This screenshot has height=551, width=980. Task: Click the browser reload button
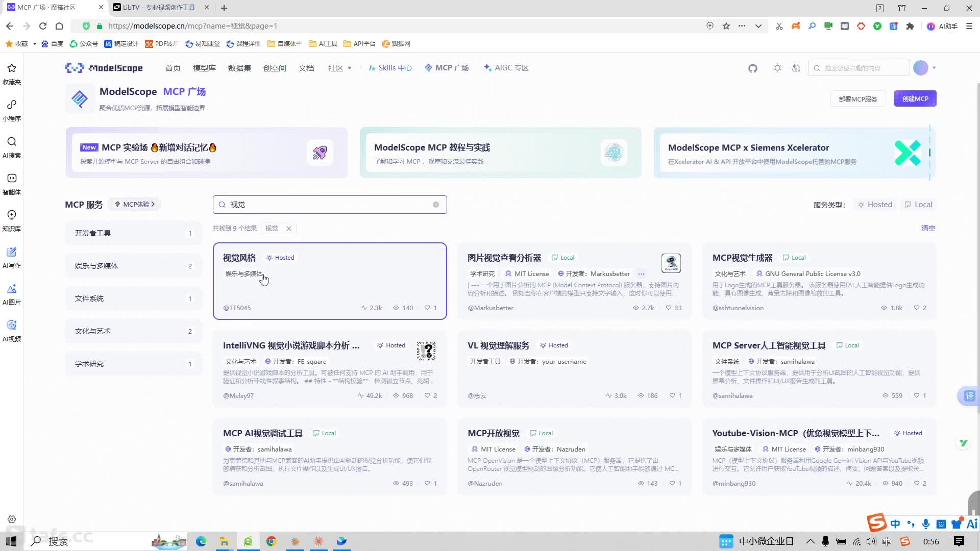click(43, 26)
